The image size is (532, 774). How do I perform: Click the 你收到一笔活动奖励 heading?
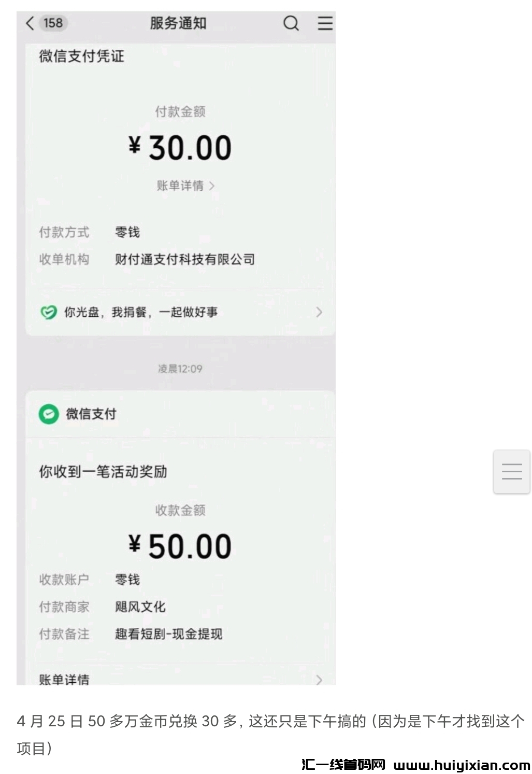point(103,472)
